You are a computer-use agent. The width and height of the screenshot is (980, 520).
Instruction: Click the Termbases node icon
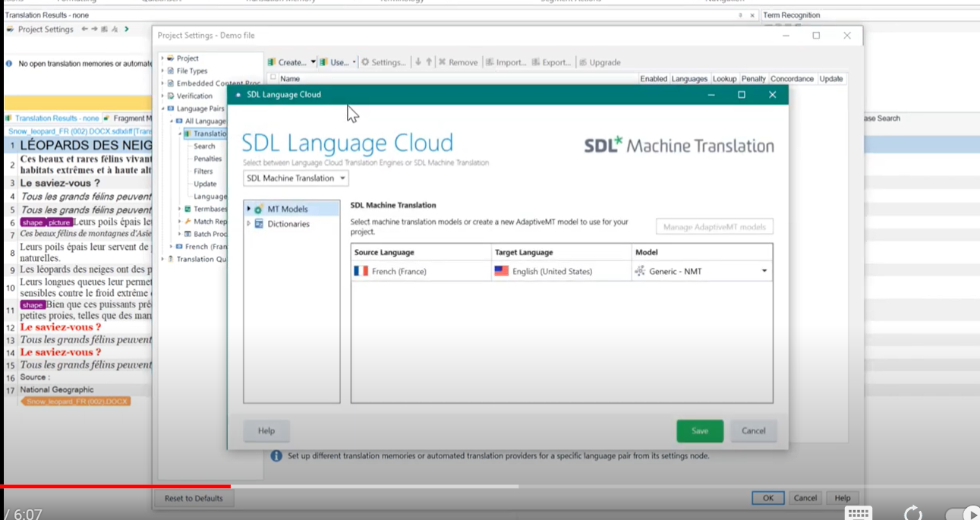click(187, 209)
